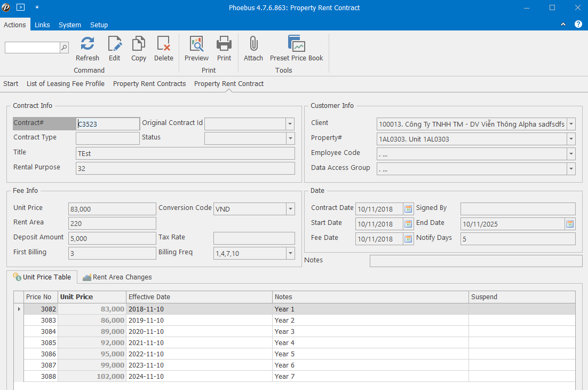Switch to the Rent Area Changes tab
Viewport: 588px width, 390px height.
click(117, 277)
